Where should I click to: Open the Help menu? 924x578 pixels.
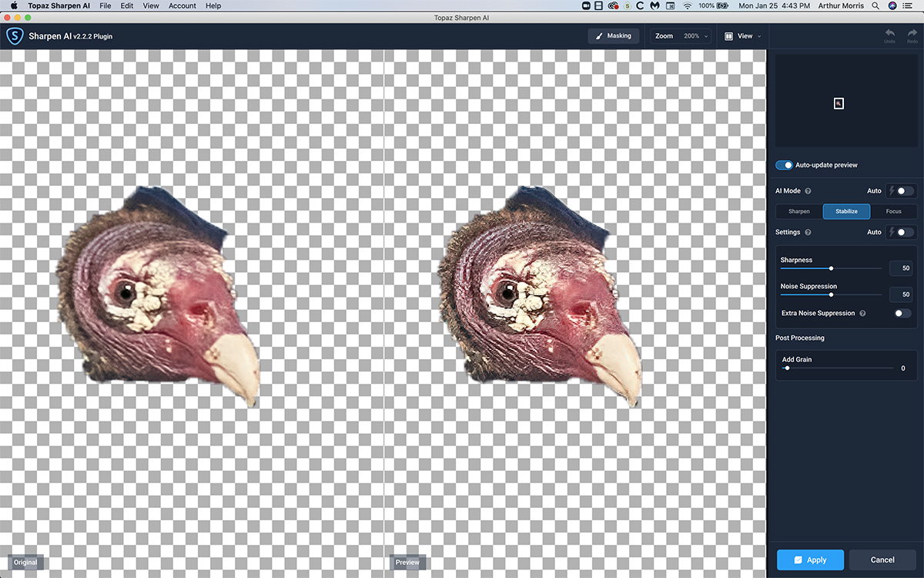213,5
